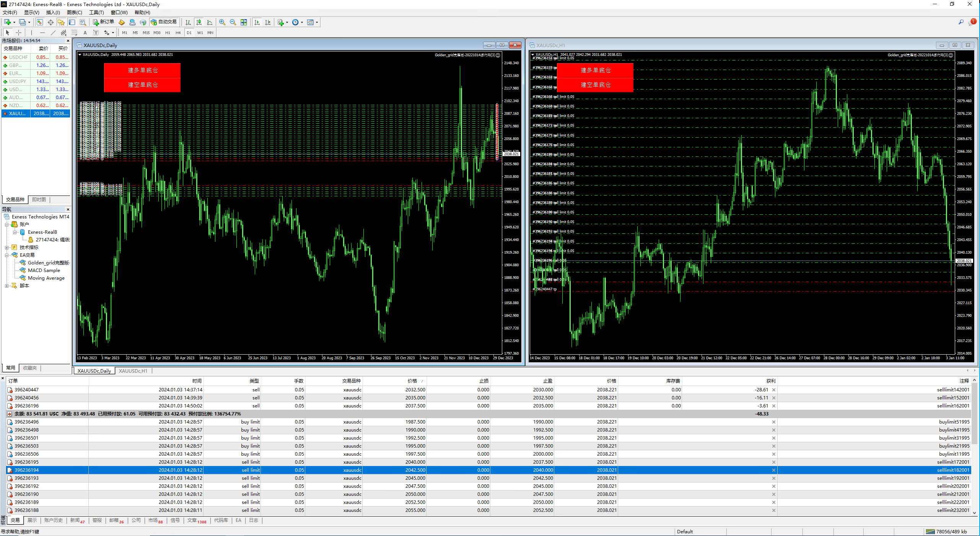Collapse the EA交易 tree node
This screenshot has width=980, height=536.
(x=7, y=255)
